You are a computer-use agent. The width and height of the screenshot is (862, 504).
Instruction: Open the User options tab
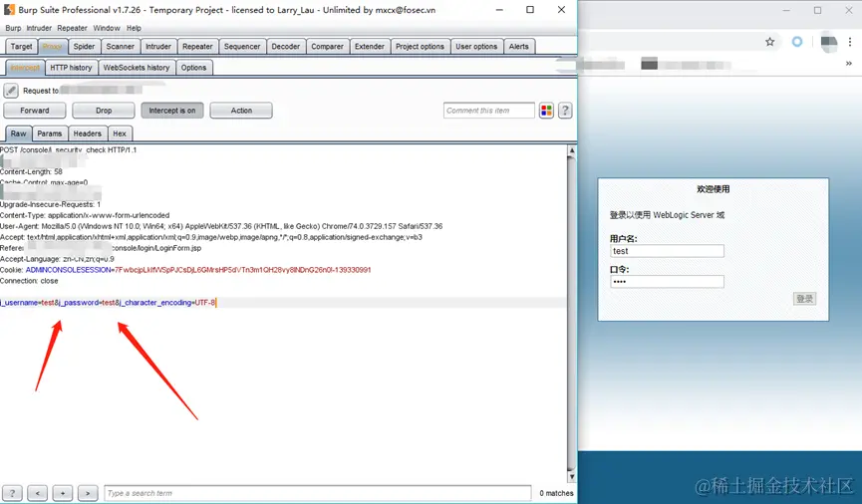(476, 47)
